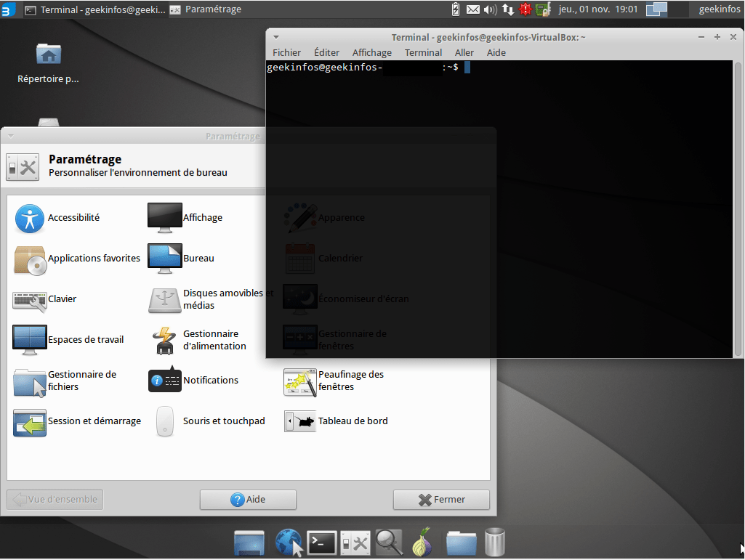Click the red alert tray icon
Screen dimensions: 745x560
point(525,9)
